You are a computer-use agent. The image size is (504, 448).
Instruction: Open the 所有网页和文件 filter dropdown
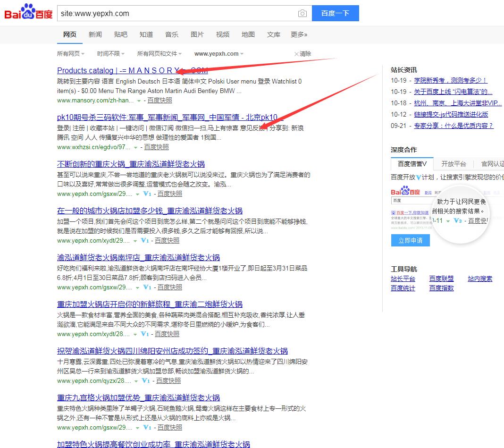coord(160,54)
